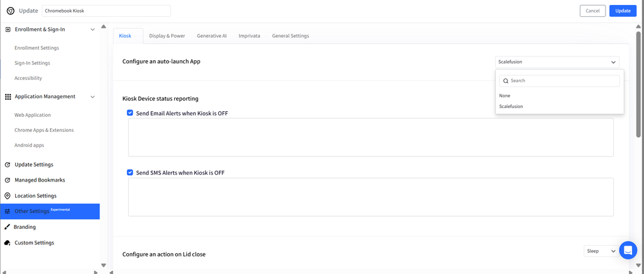Select Location Settings in the sidebar
644x274 pixels.
(x=35, y=195)
